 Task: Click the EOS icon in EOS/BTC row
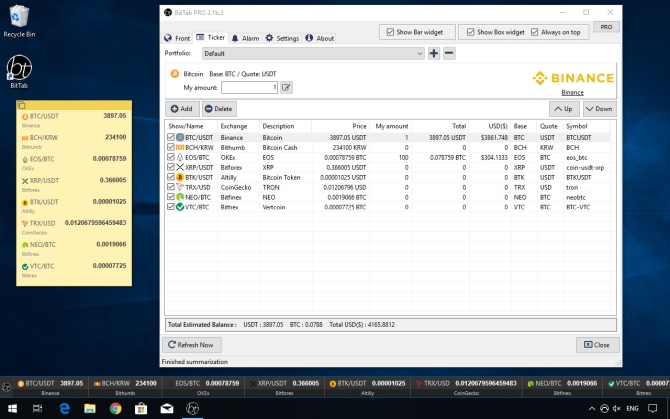click(180, 157)
